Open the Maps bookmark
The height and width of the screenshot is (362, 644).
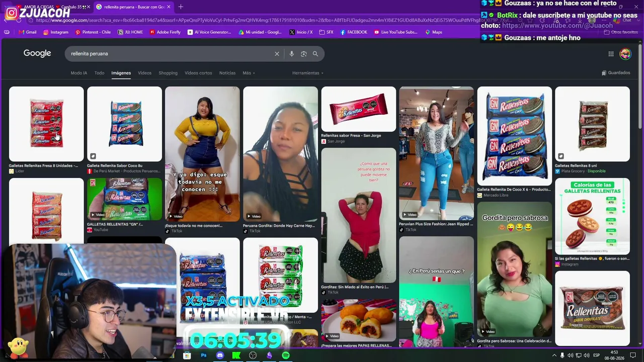point(434,32)
